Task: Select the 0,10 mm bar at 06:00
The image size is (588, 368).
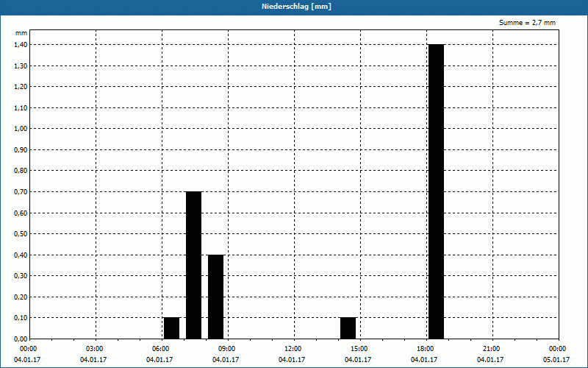Action: coord(172,328)
